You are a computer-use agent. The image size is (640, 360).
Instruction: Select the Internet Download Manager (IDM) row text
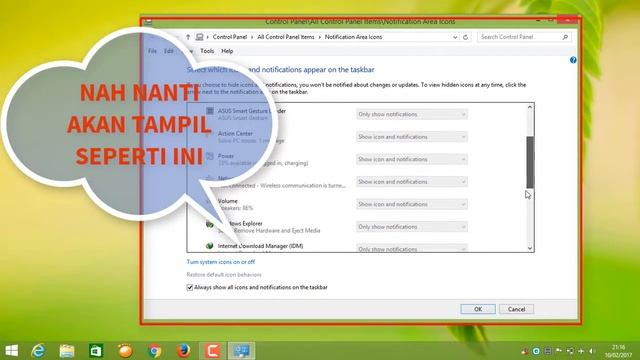click(x=260, y=246)
